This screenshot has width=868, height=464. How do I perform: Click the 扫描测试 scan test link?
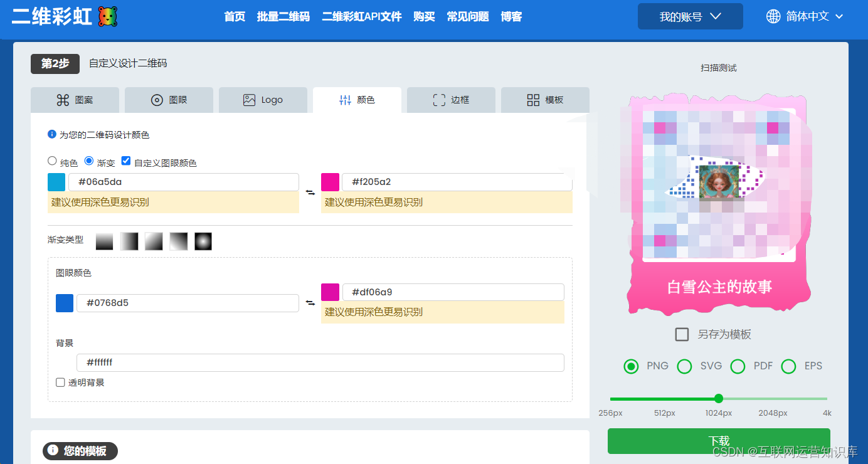pos(719,68)
